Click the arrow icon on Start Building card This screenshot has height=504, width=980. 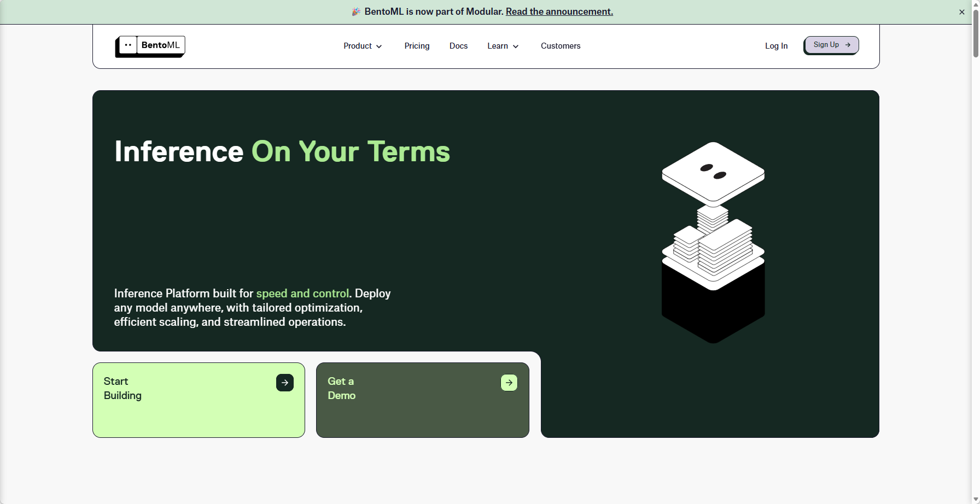click(x=285, y=383)
